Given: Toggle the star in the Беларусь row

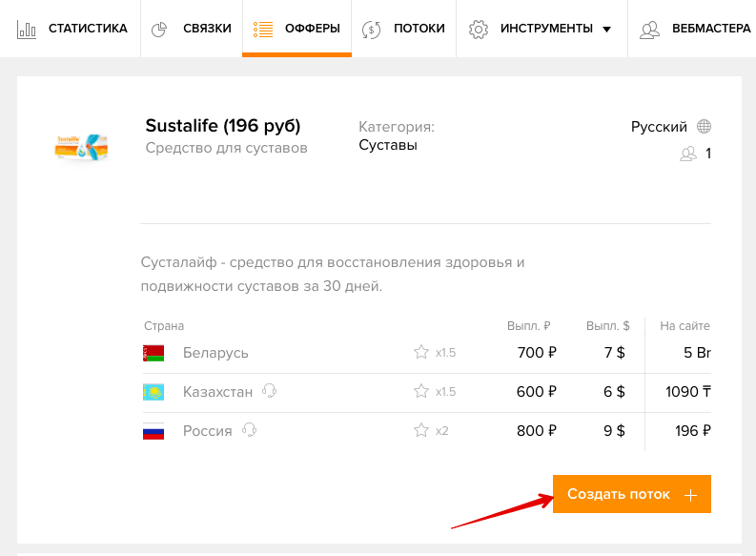Looking at the screenshot, I should [x=421, y=352].
